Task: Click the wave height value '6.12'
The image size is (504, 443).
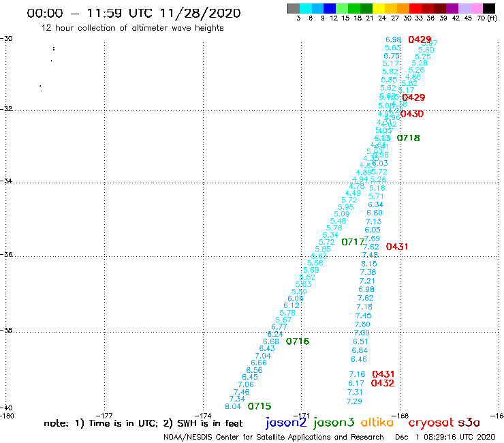Action: pos(292,305)
